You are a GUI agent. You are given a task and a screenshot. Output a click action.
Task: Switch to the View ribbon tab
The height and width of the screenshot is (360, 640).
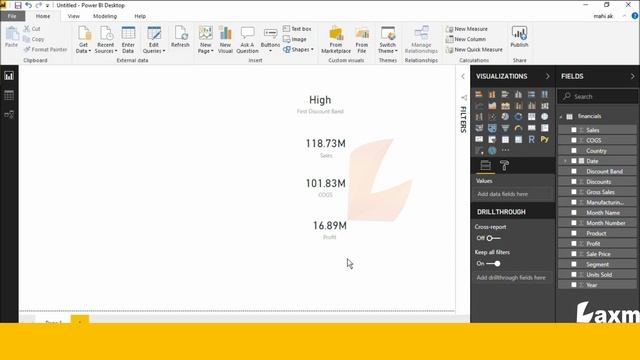73,16
